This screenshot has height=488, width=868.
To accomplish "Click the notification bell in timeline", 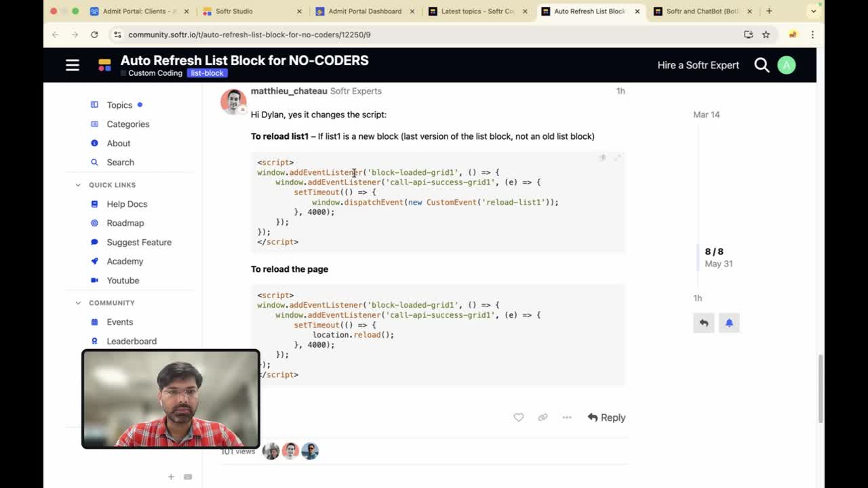I will [729, 323].
